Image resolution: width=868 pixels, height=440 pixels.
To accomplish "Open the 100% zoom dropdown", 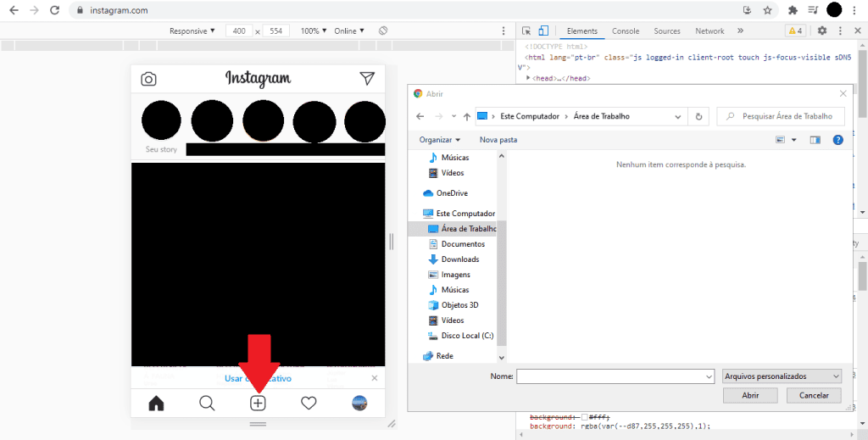I will pyautogui.click(x=314, y=31).
